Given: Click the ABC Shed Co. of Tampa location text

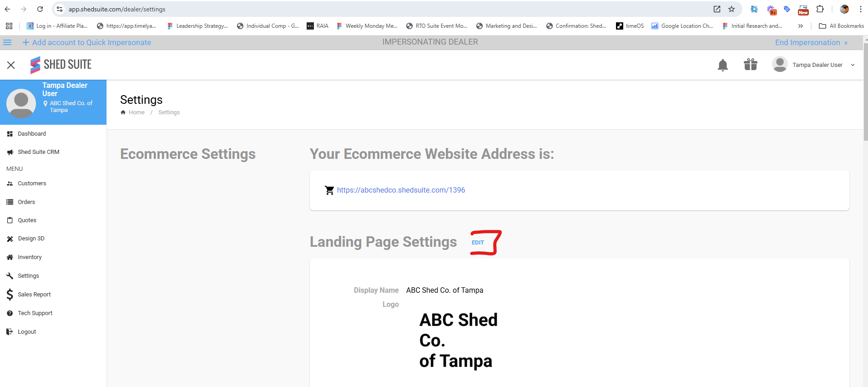Looking at the screenshot, I should tap(71, 107).
